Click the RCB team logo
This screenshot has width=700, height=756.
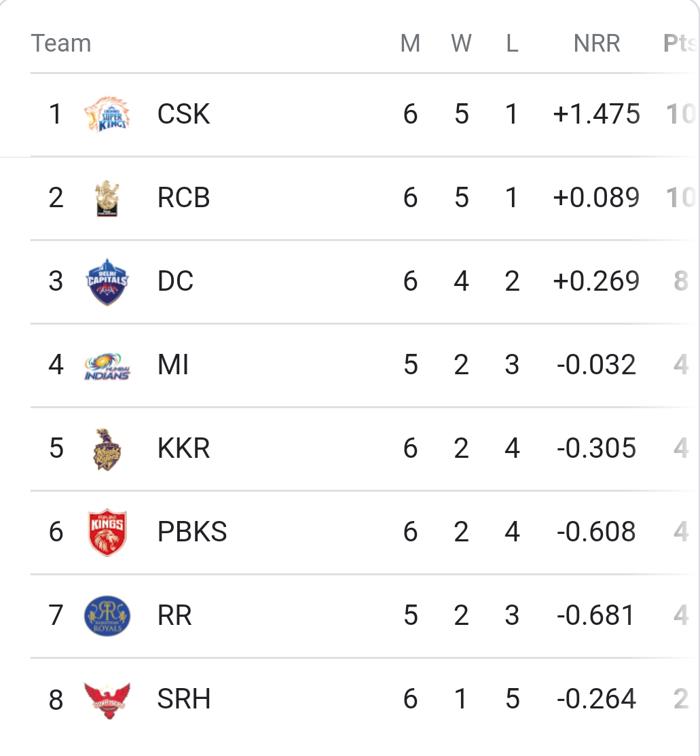(107, 198)
